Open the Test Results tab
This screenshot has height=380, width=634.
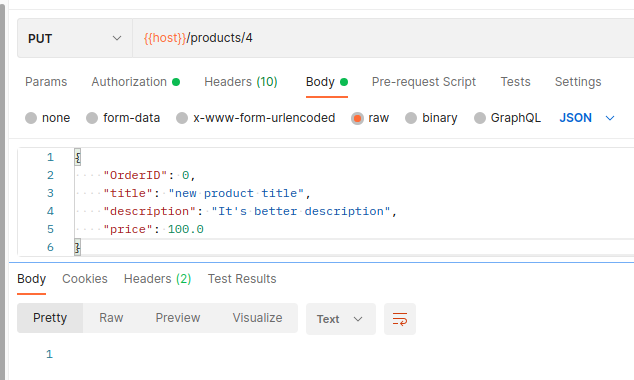pos(242,279)
